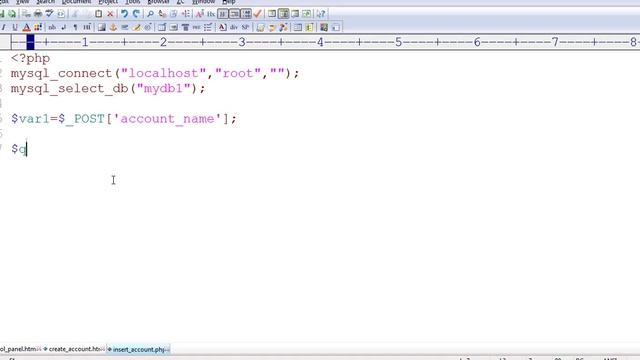Open the Help menu
The width and height of the screenshot is (640, 360).
point(229,2)
